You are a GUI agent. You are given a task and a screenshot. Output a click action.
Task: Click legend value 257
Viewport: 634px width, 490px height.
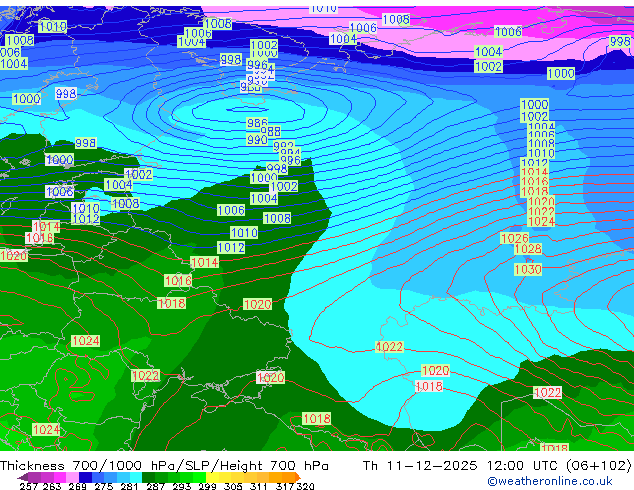pyautogui.click(x=28, y=486)
